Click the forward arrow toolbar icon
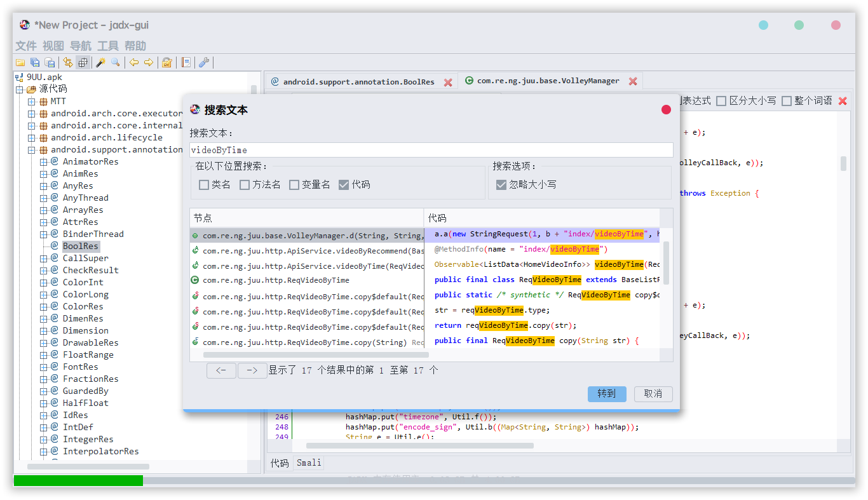 149,62
